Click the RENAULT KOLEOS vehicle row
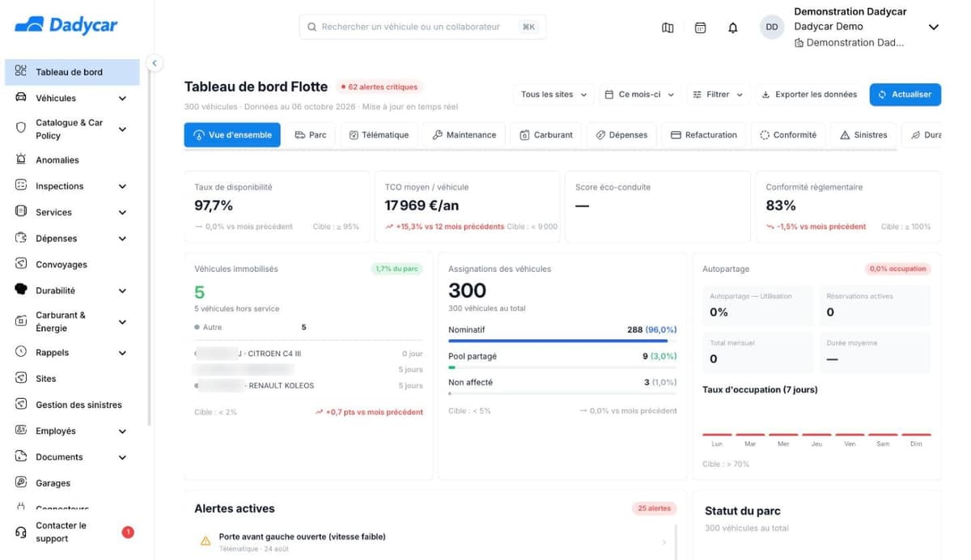The width and height of the screenshot is (971, 560). click(309, 385)
